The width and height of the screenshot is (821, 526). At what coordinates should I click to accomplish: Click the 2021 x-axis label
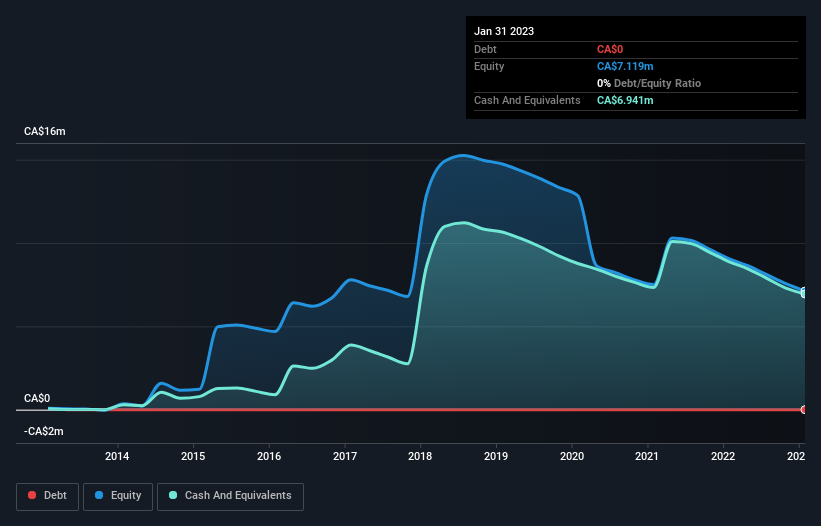pyautogui.click(x=647, y=456)
